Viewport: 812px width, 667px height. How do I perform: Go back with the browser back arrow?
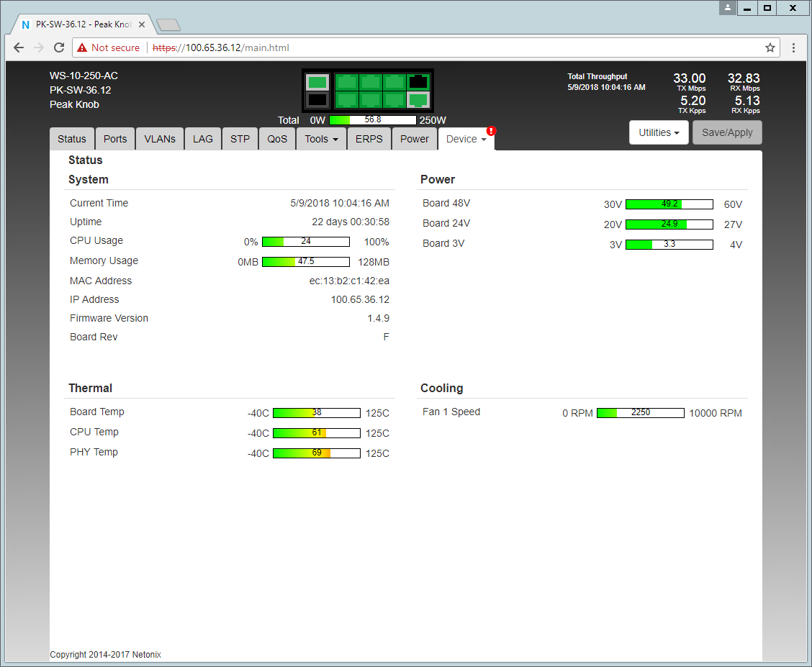point(19,47)
